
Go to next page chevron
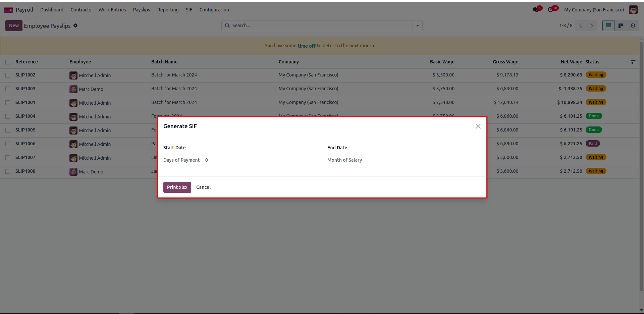[x=591, y=25]
